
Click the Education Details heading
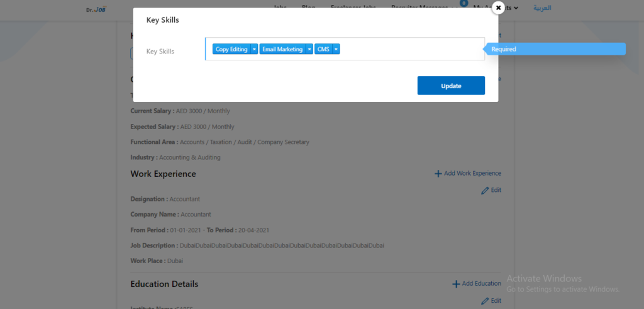164,284
